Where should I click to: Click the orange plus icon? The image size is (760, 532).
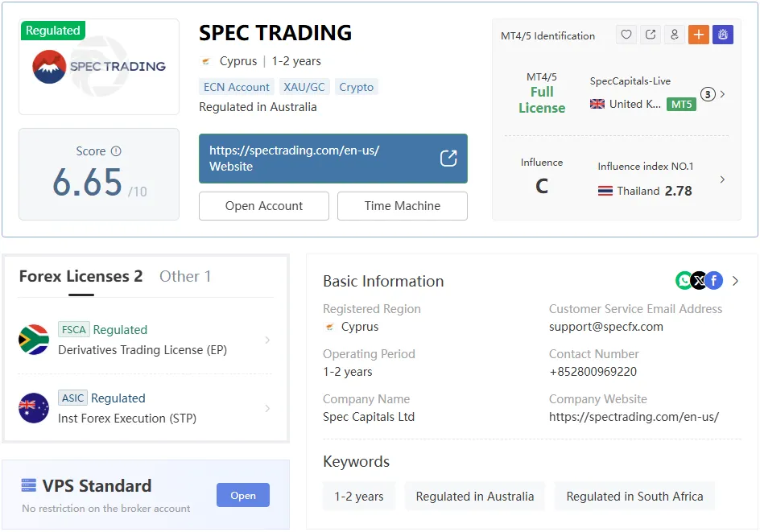699,35
